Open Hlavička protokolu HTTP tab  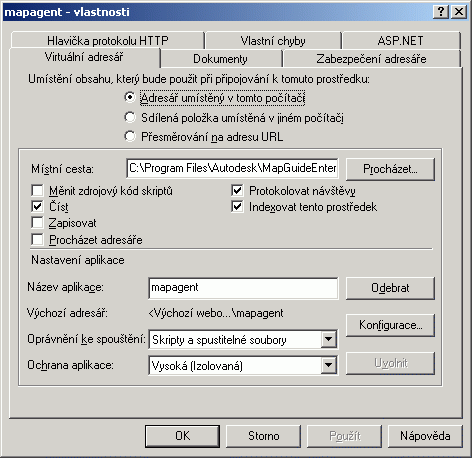[x=108, y=41]
